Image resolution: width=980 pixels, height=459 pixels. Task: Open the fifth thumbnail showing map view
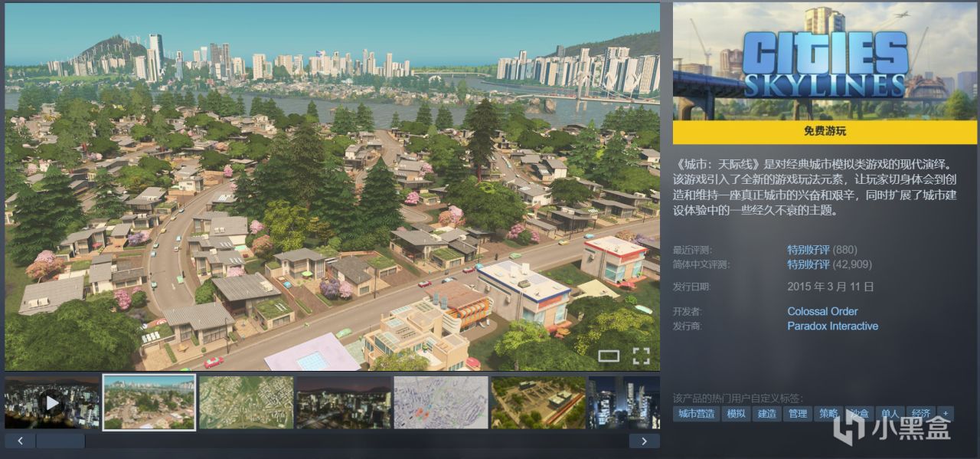441,402
